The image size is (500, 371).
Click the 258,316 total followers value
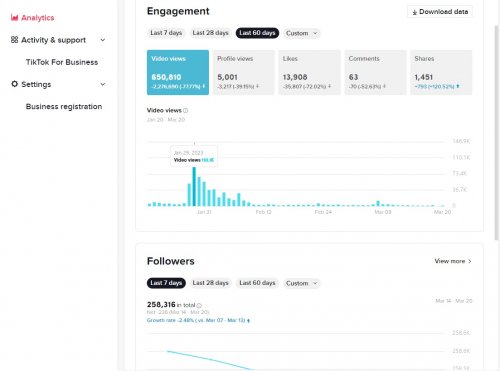click(161, 305)
